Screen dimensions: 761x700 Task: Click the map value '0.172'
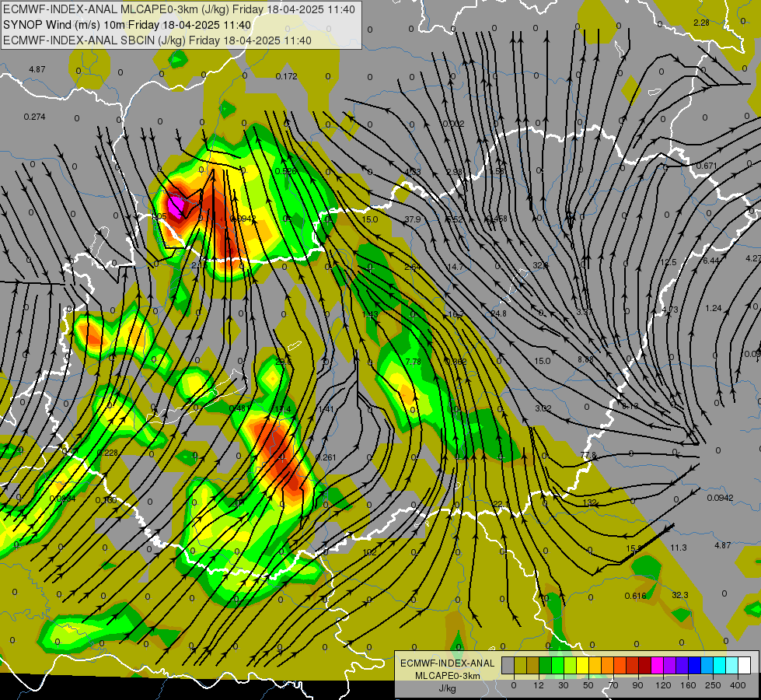click(286, 76)
